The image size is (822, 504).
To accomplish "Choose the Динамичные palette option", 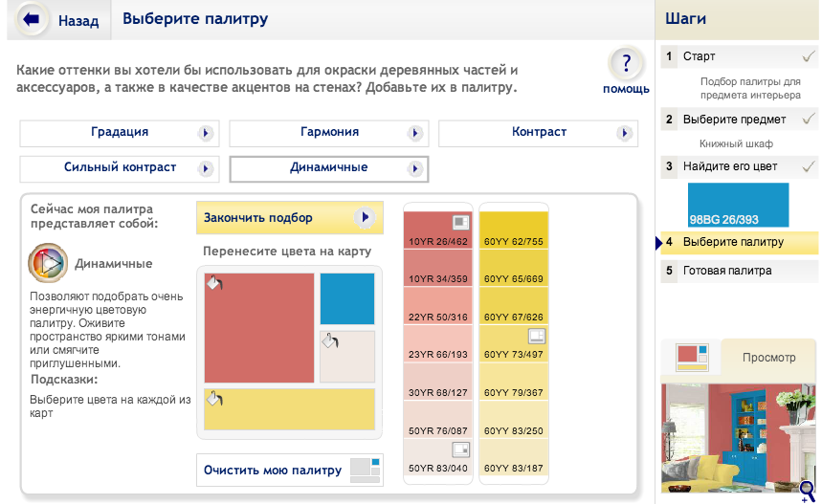I will tap(328, 168).
